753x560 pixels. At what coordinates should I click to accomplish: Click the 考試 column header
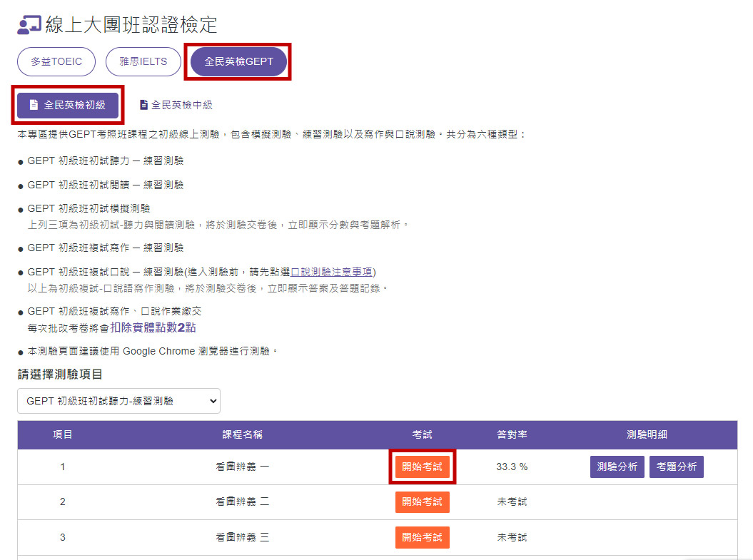422,434
